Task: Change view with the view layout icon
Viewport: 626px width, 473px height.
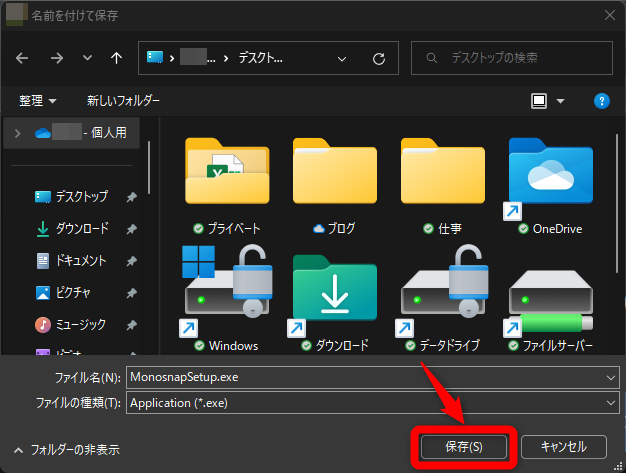Action: 539,101
